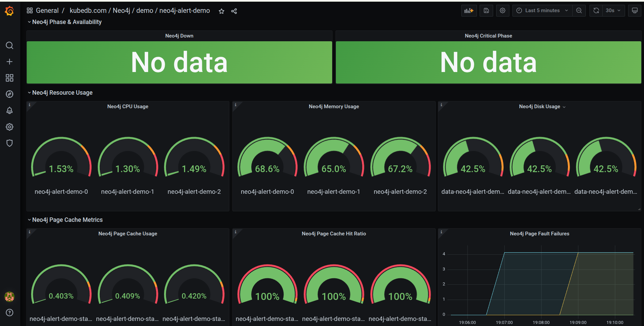Click the 19:08:00 time axis label
Screen dimensions: 644x326
click(541, 323)
